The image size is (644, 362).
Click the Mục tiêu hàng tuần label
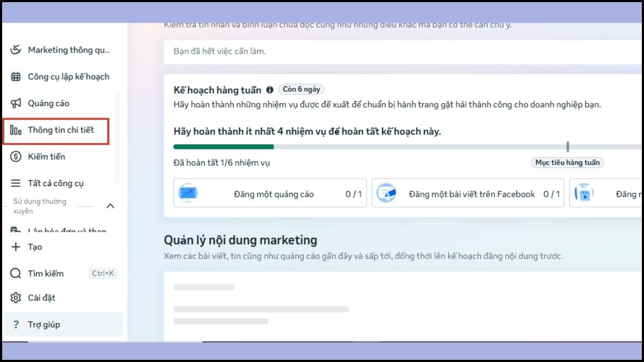568,162
